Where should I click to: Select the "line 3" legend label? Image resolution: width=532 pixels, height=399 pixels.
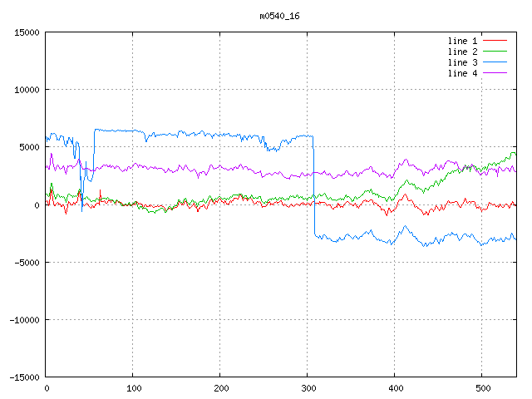pos(462,62)
